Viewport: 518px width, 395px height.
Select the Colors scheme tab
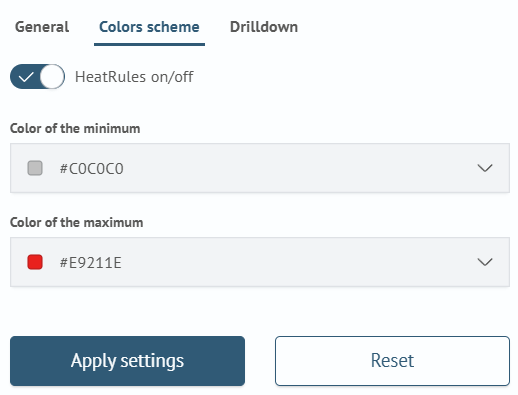pos(149,27)
